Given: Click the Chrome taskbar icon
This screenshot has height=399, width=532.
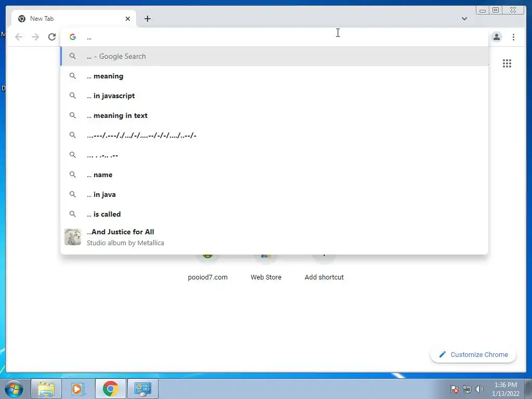Looking at the screenshot, I should click(x=110, y=389).
